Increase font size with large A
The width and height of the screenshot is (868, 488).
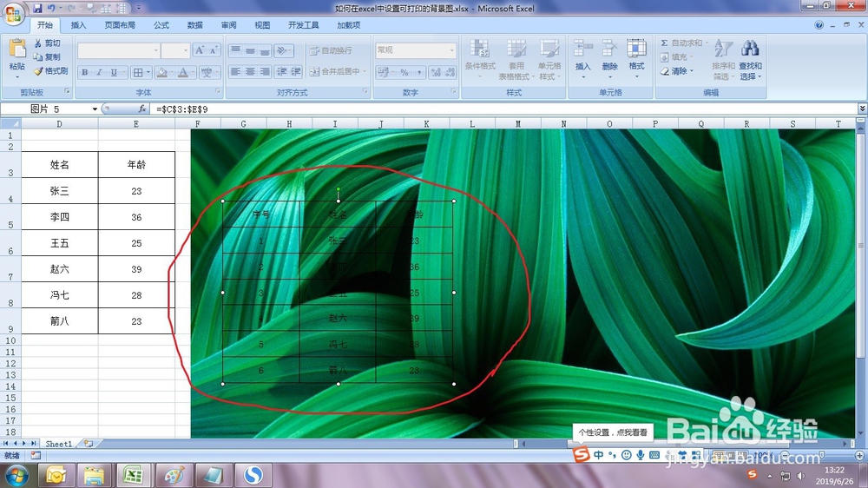tap(200, 50)
